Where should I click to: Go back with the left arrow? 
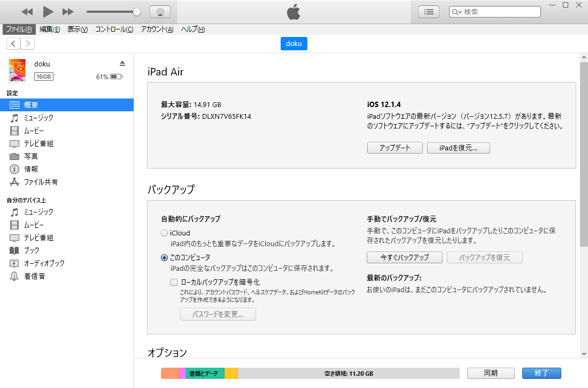[13, 43]
